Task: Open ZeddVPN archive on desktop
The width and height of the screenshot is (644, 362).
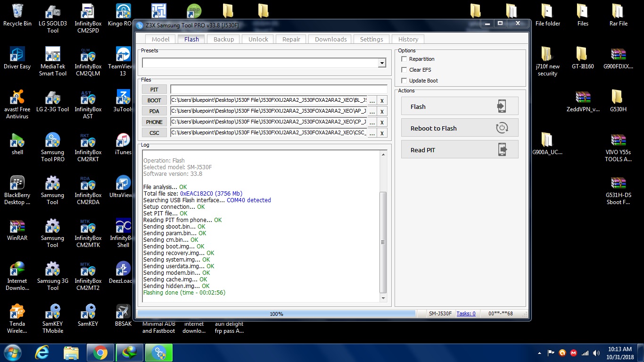Action: [x=583, y=101]
